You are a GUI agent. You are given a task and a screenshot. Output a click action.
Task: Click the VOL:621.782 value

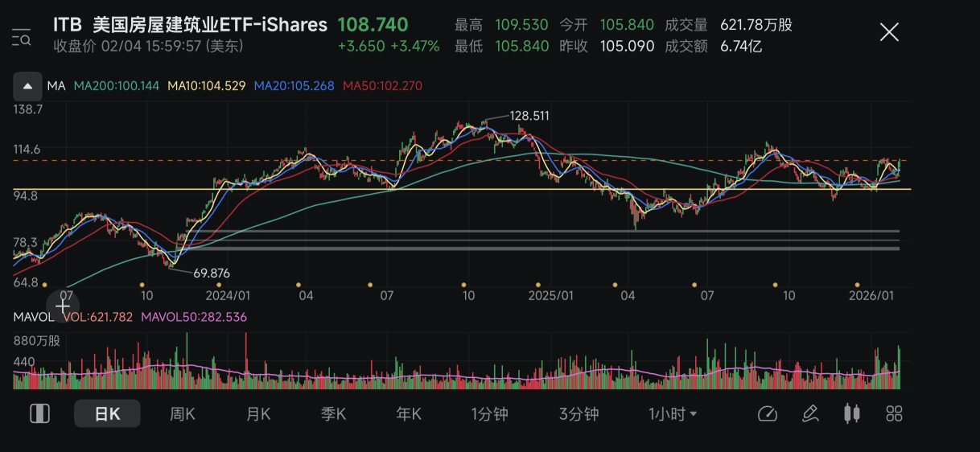97,317
